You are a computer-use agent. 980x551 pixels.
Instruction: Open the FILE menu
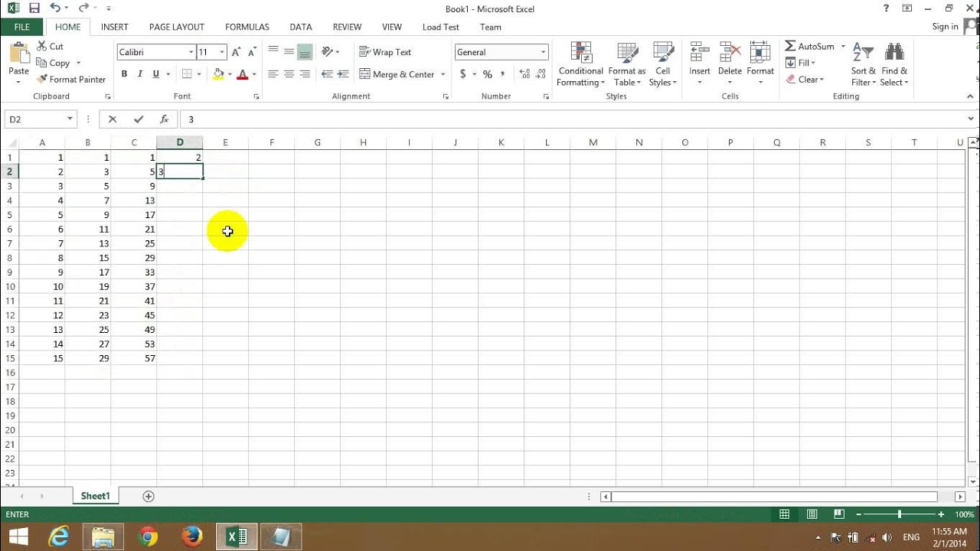tap(21, 27)
